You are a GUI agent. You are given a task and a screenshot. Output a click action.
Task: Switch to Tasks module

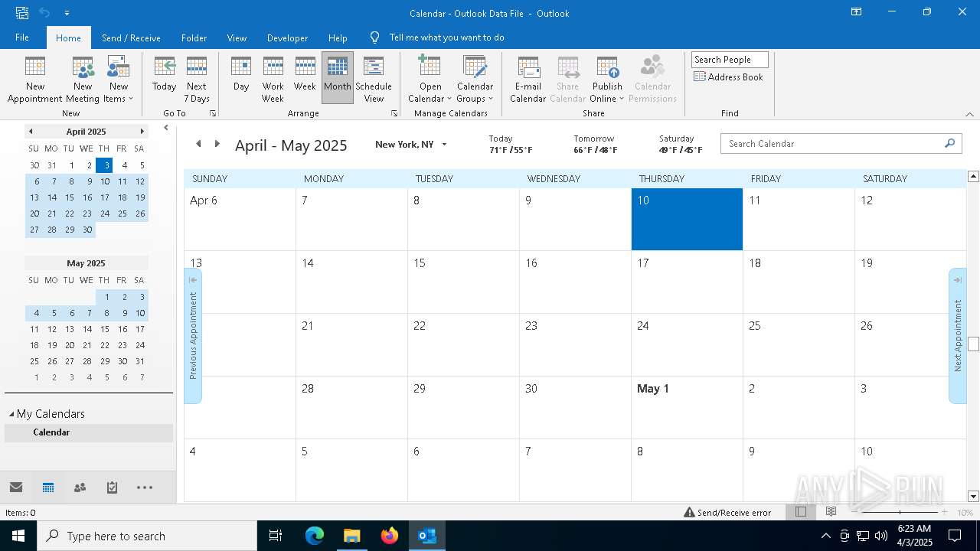112,487
